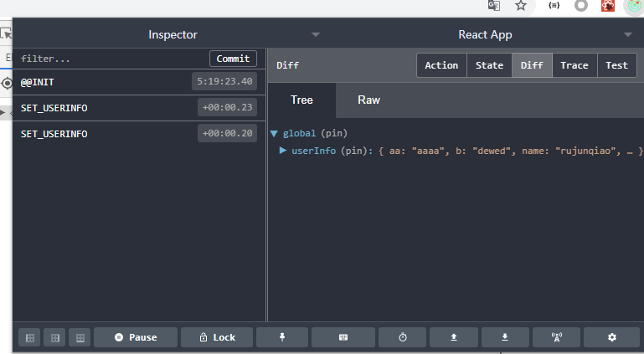Click the (pin) link next to userInfo
644x354 pixels.
(x=353, y=151)
